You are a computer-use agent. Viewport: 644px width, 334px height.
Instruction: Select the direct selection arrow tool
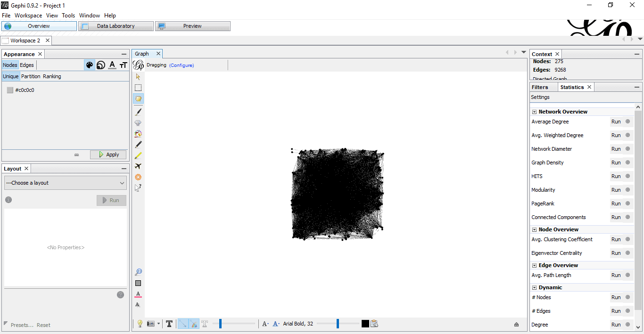point(138,76)
